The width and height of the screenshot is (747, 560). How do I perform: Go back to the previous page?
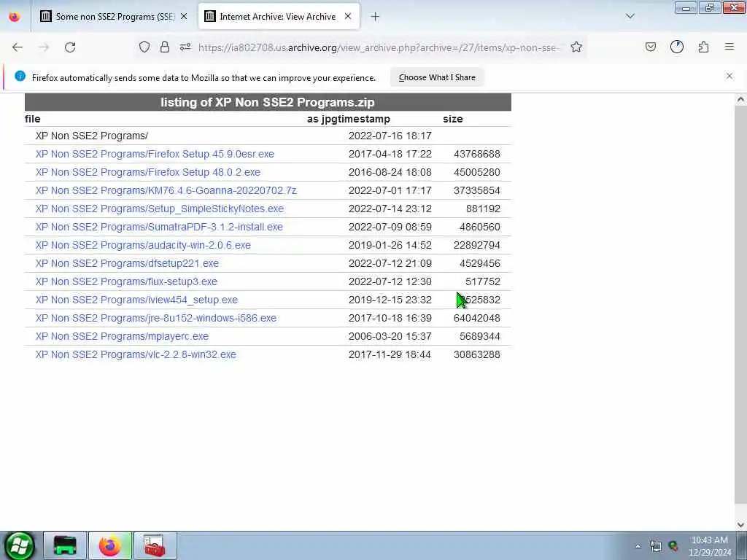(x=18, y=47)
